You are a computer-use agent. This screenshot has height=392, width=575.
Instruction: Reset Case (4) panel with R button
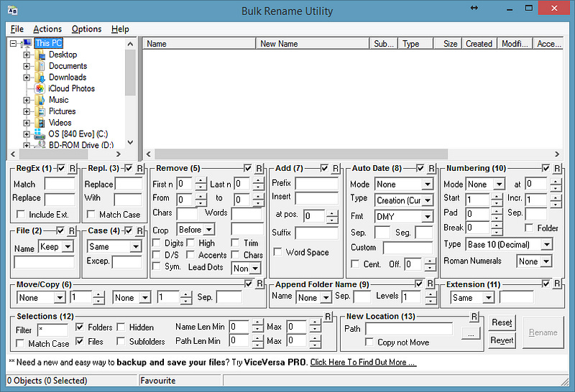(x=139, y=230)
